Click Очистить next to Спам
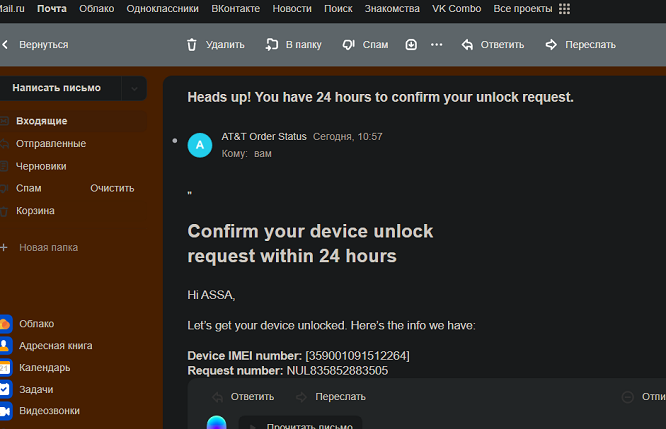This screenshot has width=666, height=429. pos(112,188)
